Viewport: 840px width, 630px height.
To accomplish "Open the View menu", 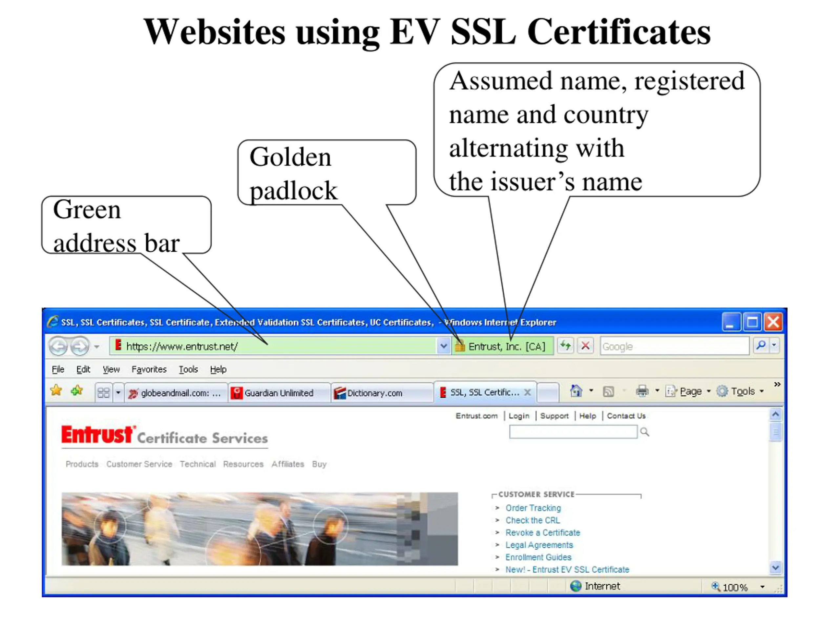I will pyautogui.click(x=111, y=369).
